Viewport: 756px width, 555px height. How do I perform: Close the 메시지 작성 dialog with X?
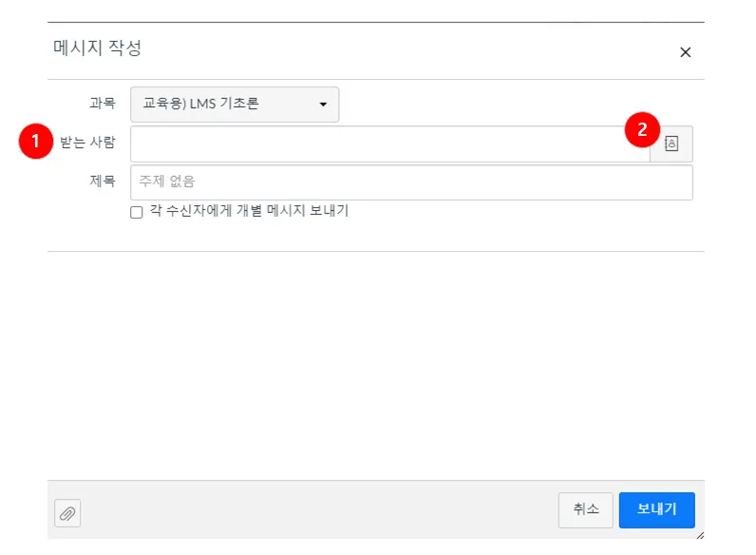(x=685, y=52)
